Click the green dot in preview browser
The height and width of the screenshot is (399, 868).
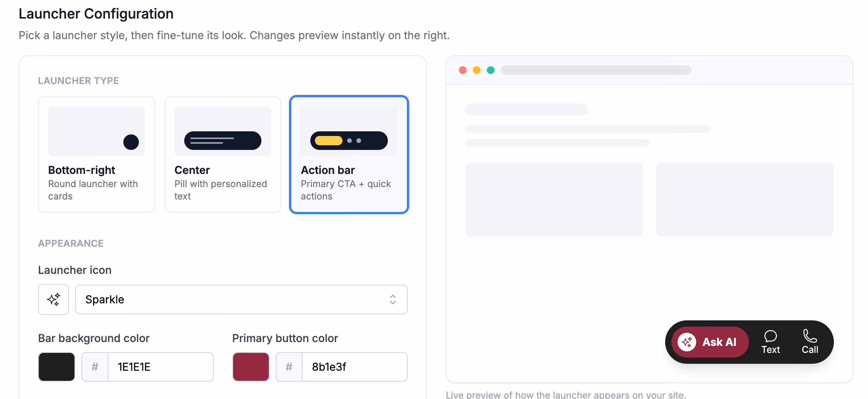pyautogui.click(x=491, y=70)
